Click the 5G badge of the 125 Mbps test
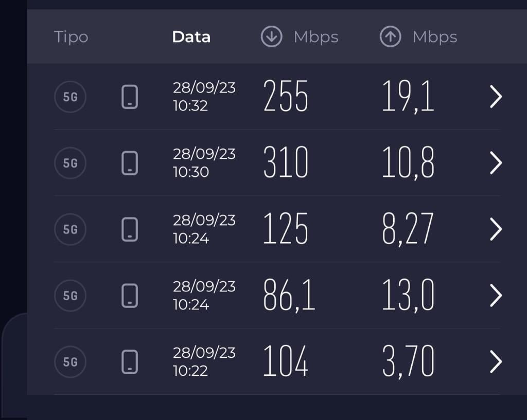The image size is (527, 420). pyautogui.click(x=70, y=229)
